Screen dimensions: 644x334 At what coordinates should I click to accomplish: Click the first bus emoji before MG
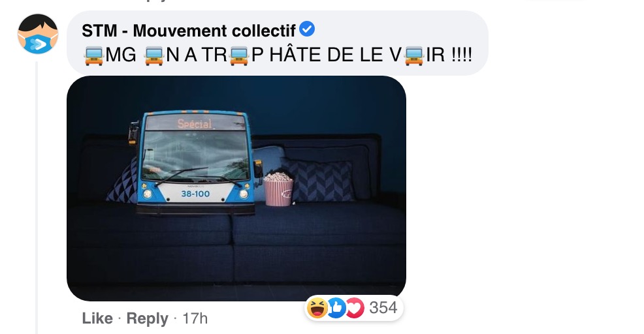click(94, 55)
